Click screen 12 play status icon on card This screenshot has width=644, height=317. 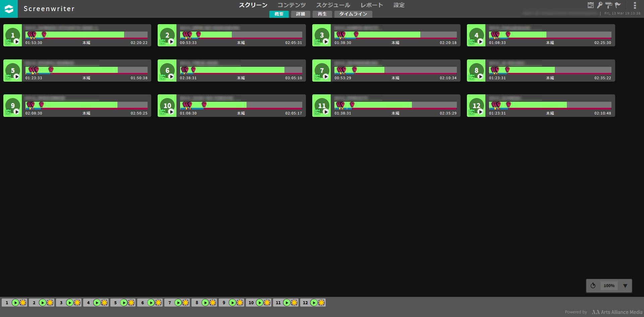pos(480,112)
